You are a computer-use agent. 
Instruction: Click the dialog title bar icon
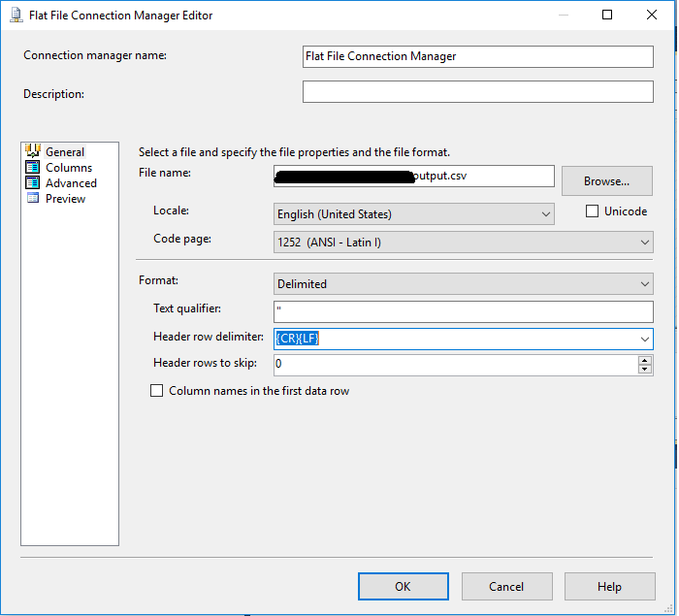14,16
